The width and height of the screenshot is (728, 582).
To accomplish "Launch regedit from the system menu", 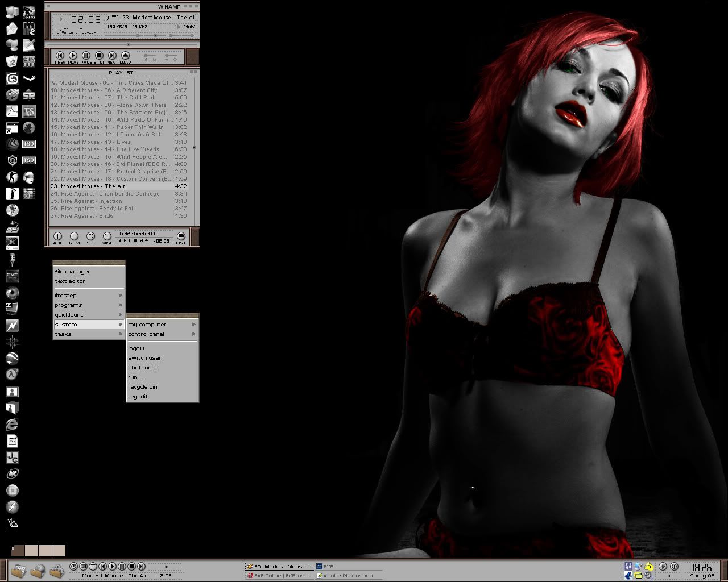I will point(162,397).
